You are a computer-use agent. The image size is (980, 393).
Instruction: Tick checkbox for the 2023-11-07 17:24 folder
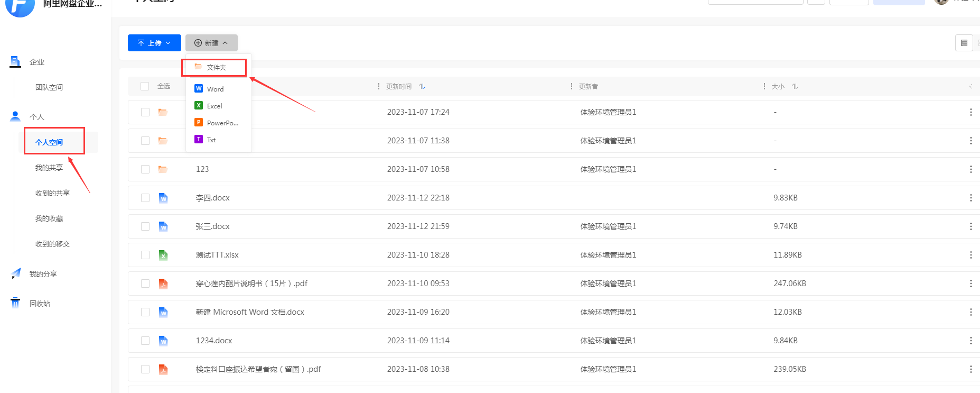click(x=145, y=112)
